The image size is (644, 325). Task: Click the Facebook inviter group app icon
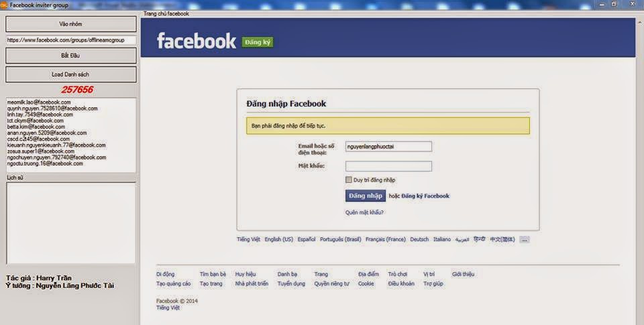tap(4, 5)
